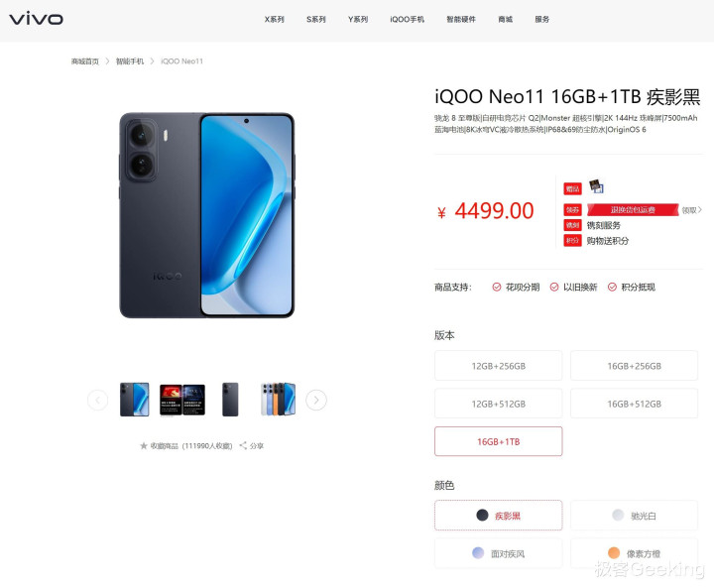Open the gift item thumbnail image
Viewport: 714px width, 588px height.
(596, 186)
